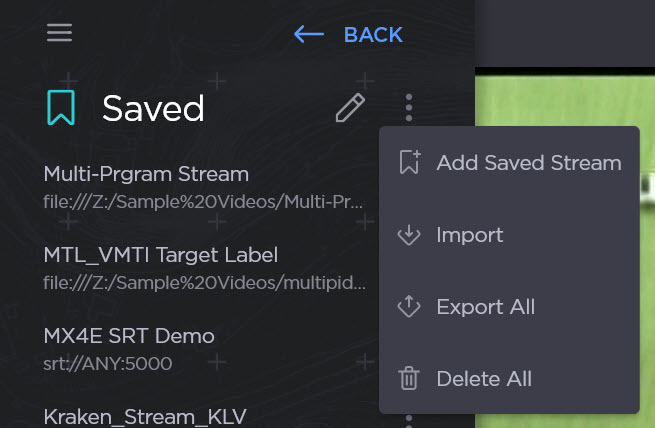
Task: Open the Multi-Prgram Stream entry
Action: 146,174
